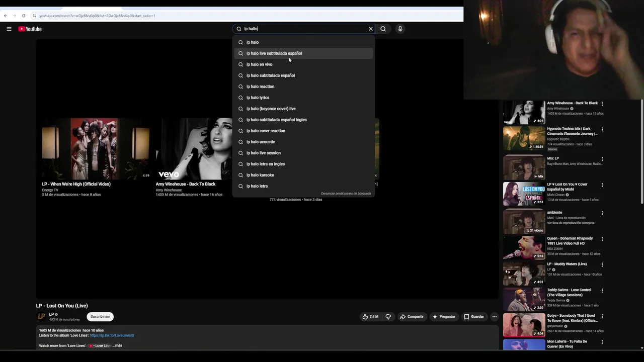Open 'Mon Laferte - Tu Falta De Querer' video
Screen dimensions: 644x362
(x=523, y=344)
